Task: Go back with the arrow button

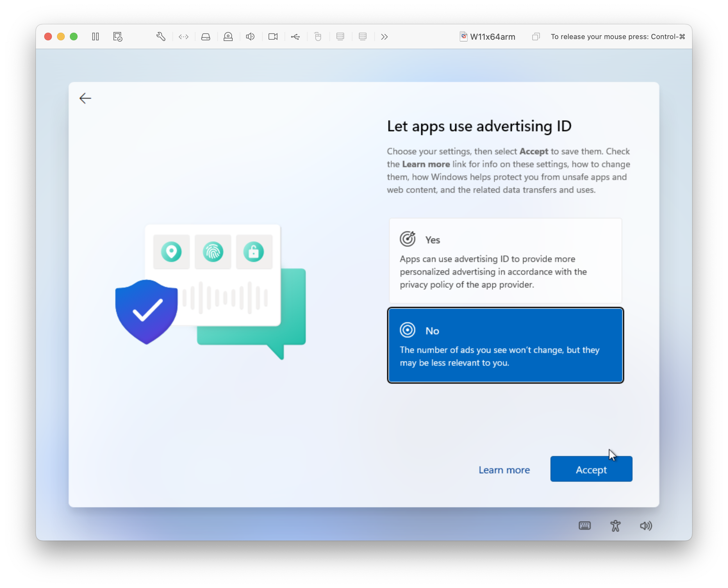Action: click(85, 98)
